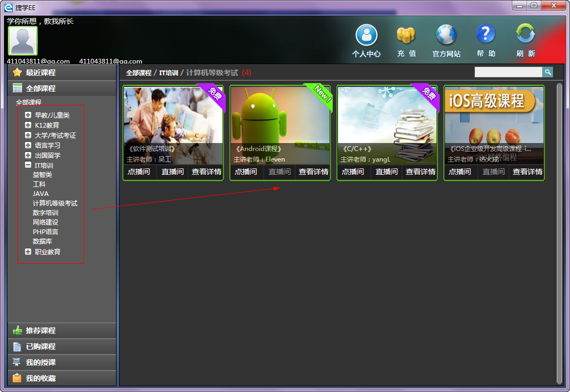The image size is (570, 392).
Task: Click the course search input field
Action: (x=508, y=72)
